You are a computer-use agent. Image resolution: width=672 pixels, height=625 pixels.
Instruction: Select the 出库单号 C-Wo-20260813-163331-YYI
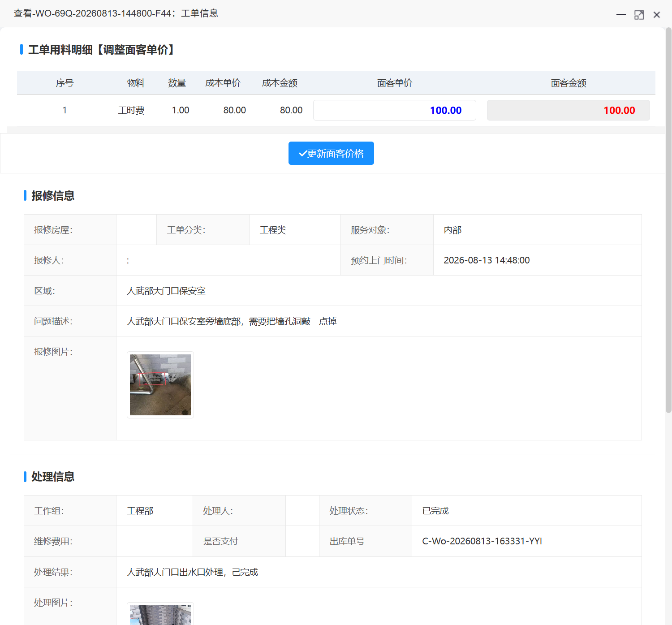click(x=482, y=541)
